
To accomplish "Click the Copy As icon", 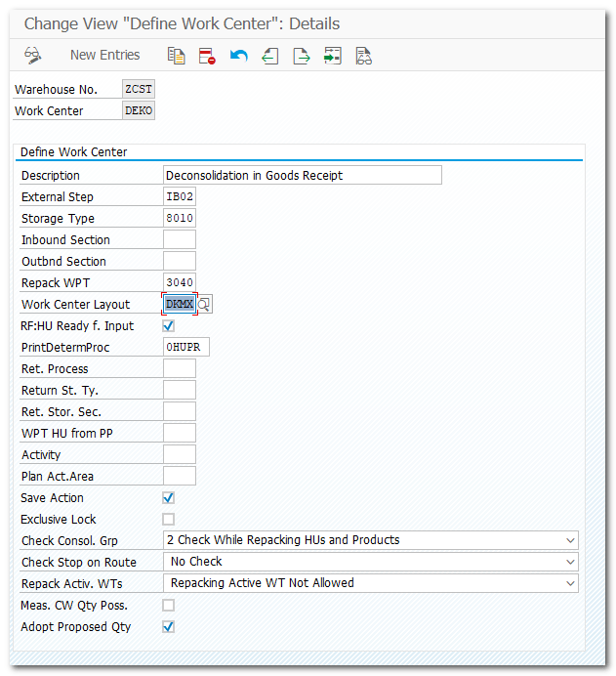I will point(176,56).
